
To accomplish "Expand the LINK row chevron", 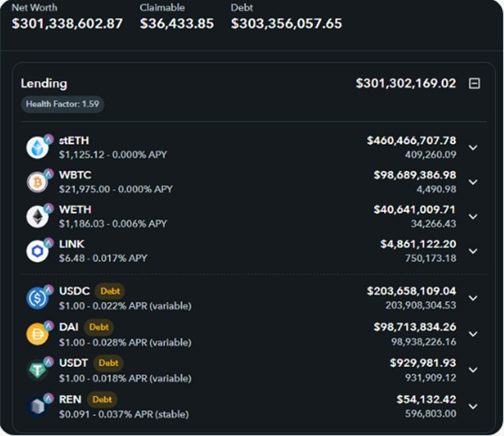I will point(473,251).
